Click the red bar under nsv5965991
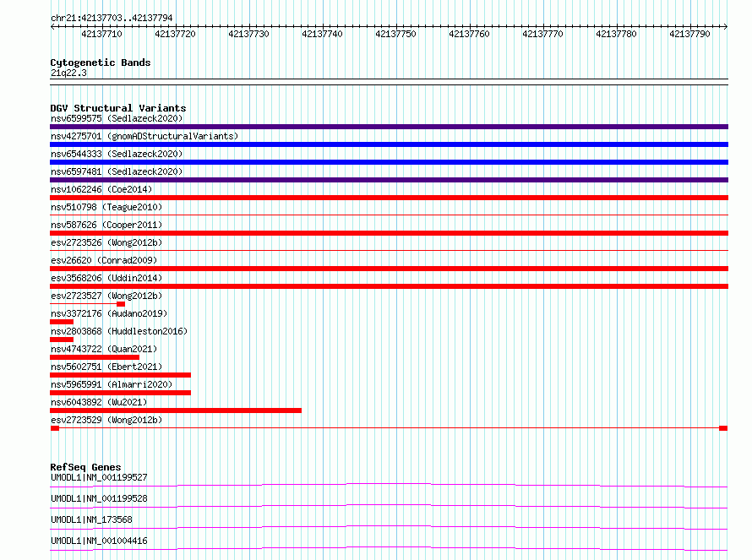The image size is (752, 560). click(120, 393)
